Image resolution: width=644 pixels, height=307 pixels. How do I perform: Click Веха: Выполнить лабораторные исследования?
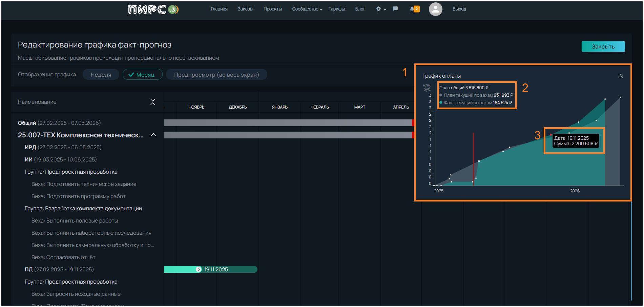[x=91, y=233]
